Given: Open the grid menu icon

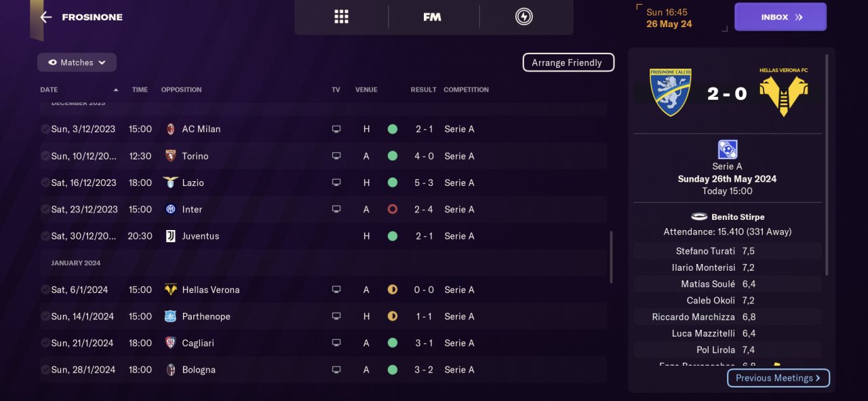Looking at the screenshot, I should pos(341,17).
